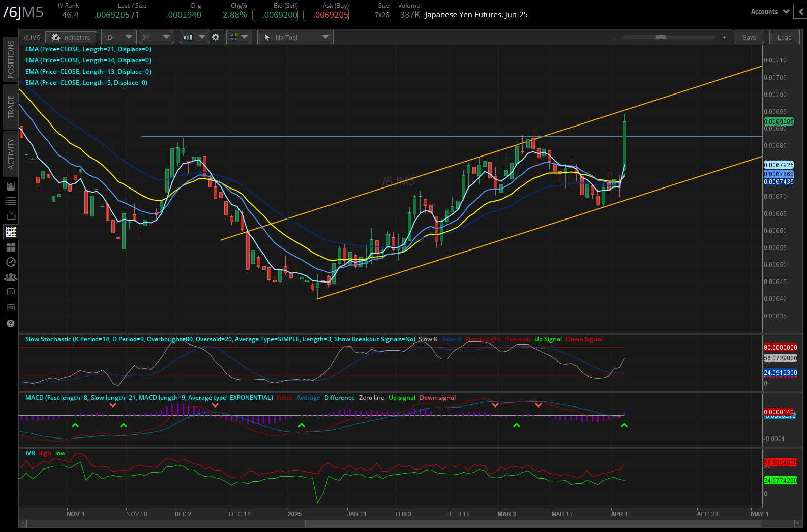This screenshot has height=532, width=807.
Task: Open the No Tool drawing dropdown
Action: (x=295, y=37)
